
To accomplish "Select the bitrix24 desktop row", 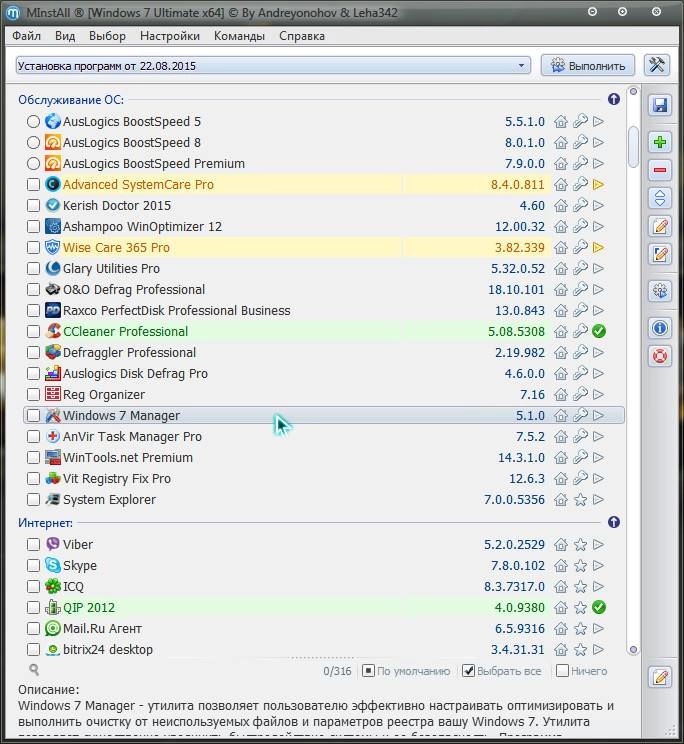I will coord(324,649).
